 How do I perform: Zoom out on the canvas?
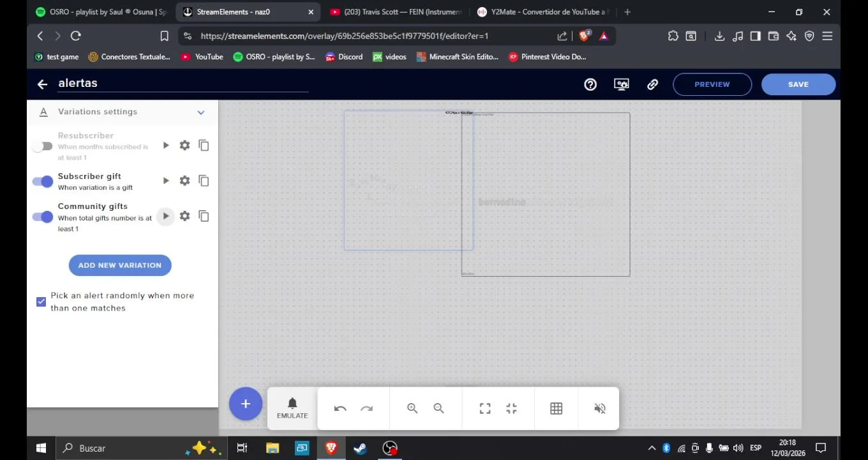(438, 408)
